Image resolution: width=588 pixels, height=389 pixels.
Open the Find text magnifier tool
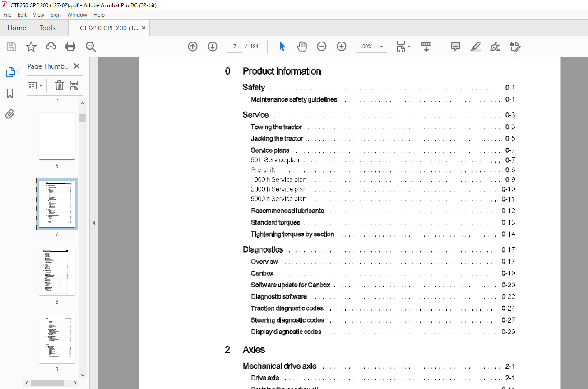click(x=91, y=47)
